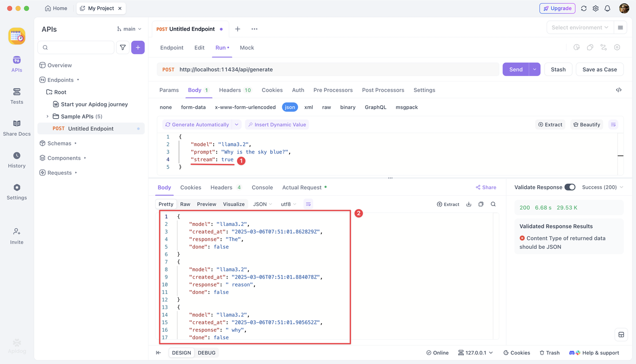Click the purple plus add button

click(x=138, y=48)
